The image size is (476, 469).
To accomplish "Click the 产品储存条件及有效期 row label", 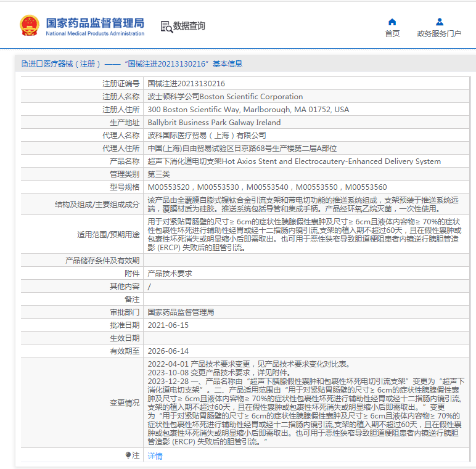I will [x=102, y=260].
